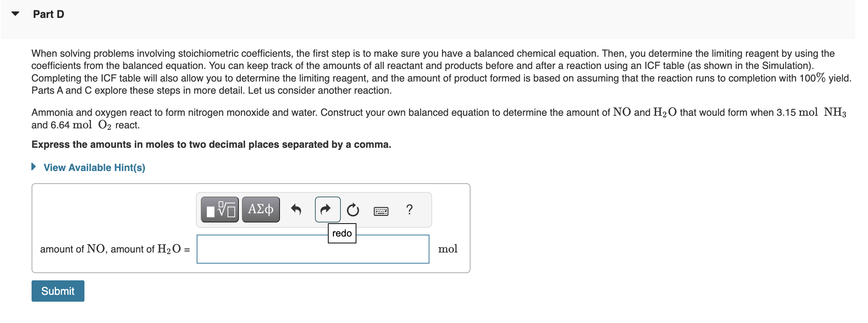This screenshot has width=868, height=323.
Task: Click the question mark help icon
Action: tap(409, 209)
